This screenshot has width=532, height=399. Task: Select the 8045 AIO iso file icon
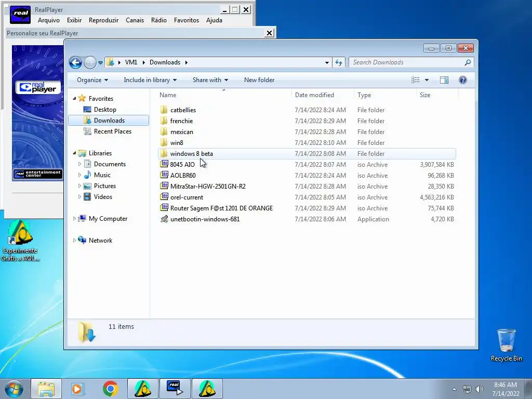click(164, 164)
